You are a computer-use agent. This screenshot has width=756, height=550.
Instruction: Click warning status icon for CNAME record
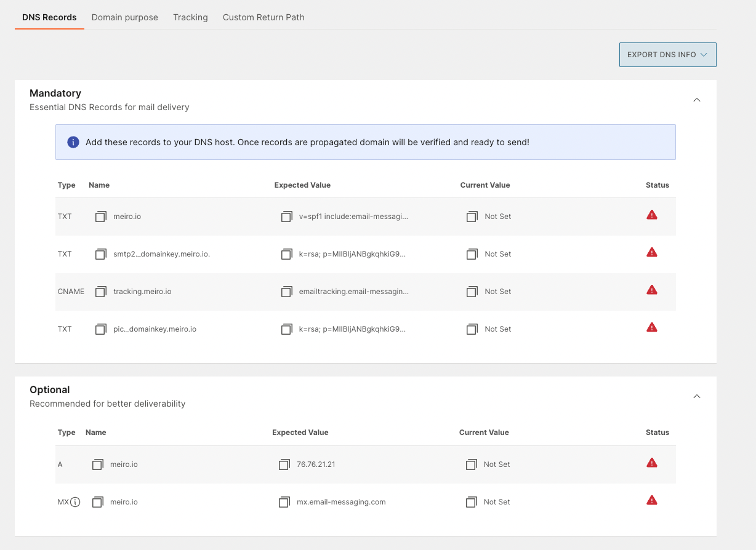[651, 290]
